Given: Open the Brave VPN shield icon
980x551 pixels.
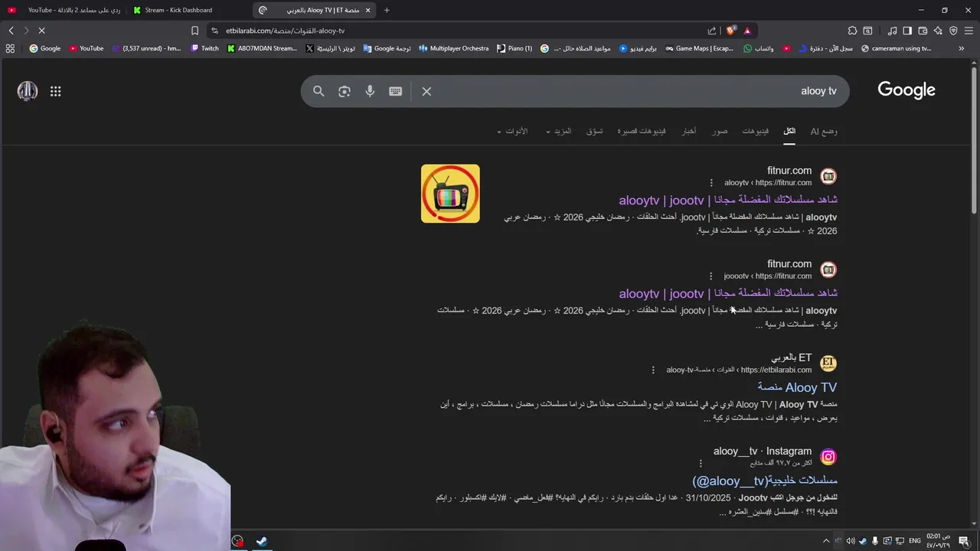Looking at the screenshot, I should (953, 31).
